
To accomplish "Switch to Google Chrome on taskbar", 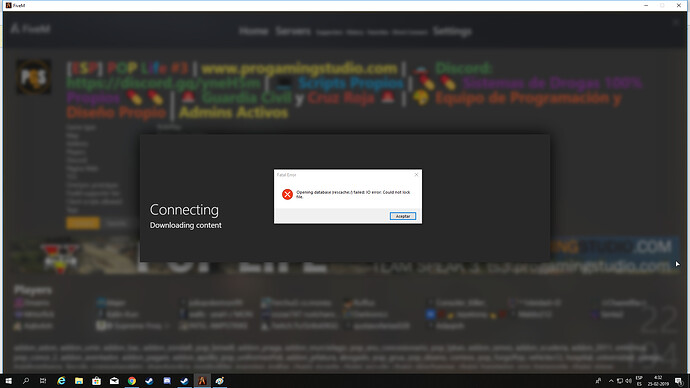I will pos(132,381).
